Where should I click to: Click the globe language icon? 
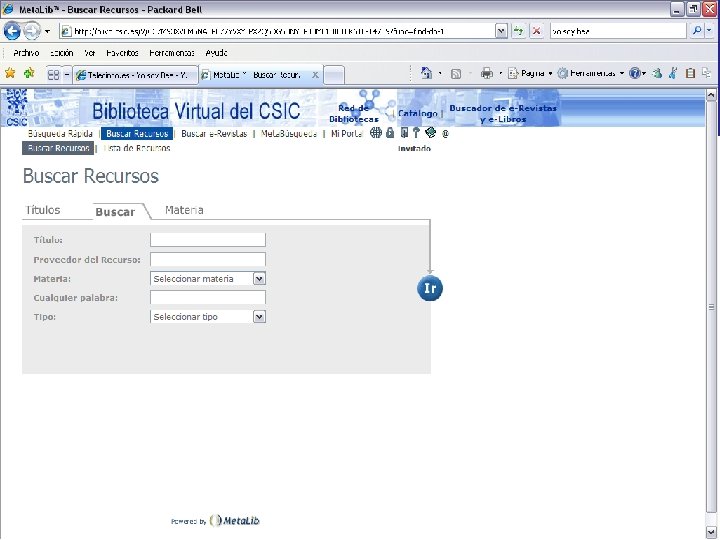376,133
